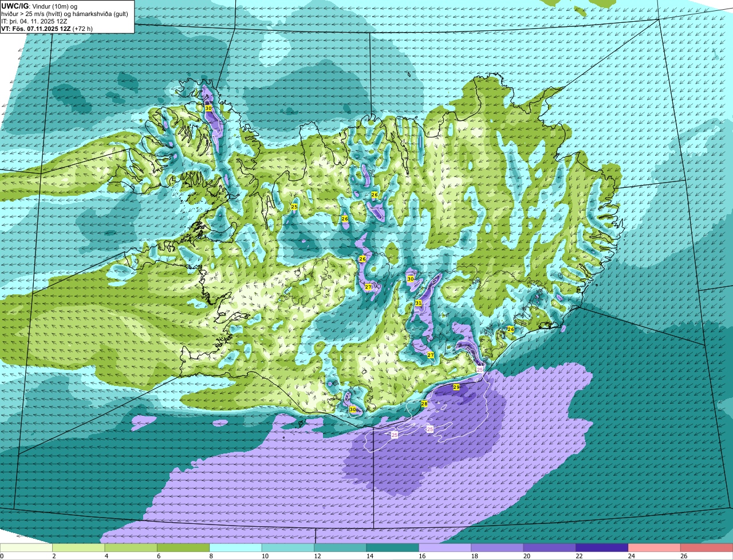This screenshot has width=733, height=560.
Task: Select the yellow '29' gust label on the map
Action: coord(456,388)
